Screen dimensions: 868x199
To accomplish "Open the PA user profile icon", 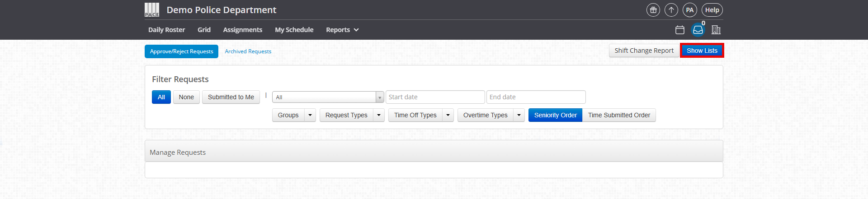I will coord(689,10).
